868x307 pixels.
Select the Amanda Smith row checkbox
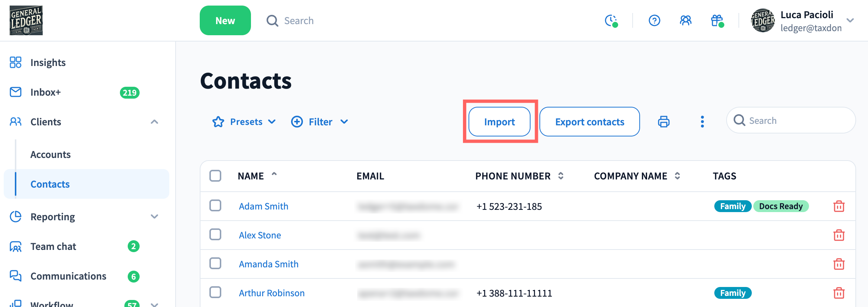coord(215,263)
